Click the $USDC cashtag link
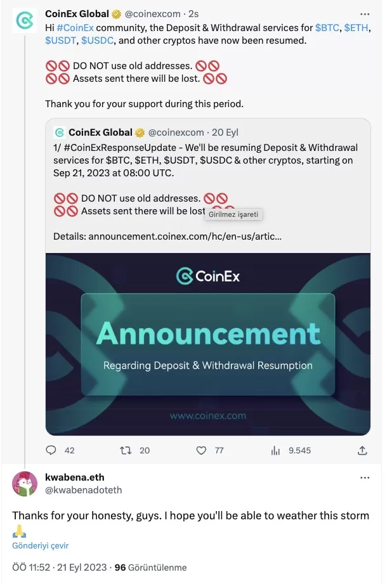Image resolution: width=392 pixels, height=584 pixels. tap(98, 41)
